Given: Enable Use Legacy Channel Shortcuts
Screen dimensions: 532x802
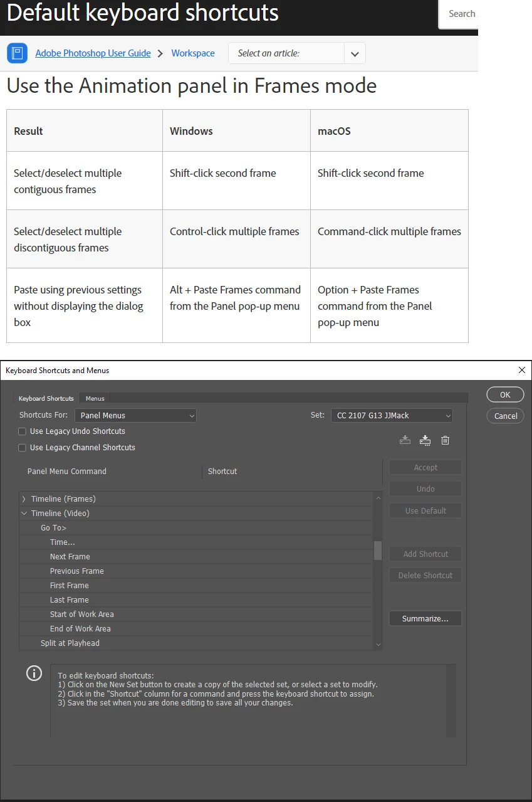Looking at the screenshot, I should click(x=23, y=448).
